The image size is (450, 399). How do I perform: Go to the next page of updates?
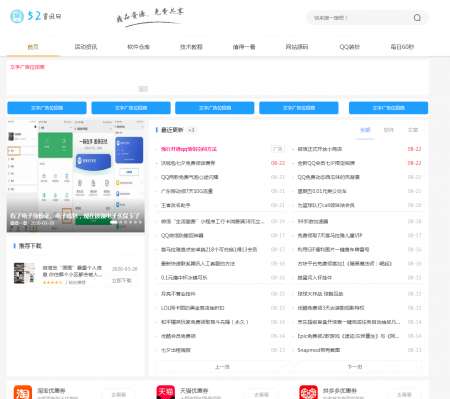click(355, 367)
